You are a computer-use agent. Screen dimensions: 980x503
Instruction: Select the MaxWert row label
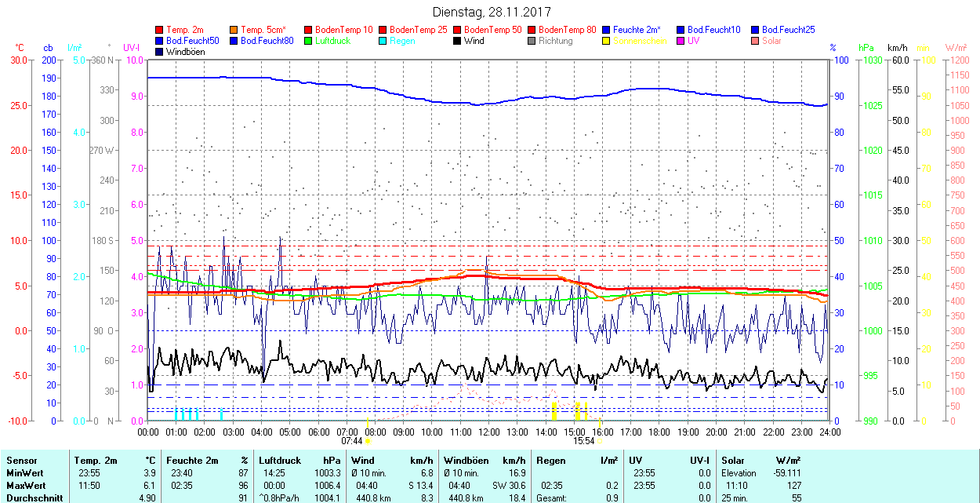point(25,486)
